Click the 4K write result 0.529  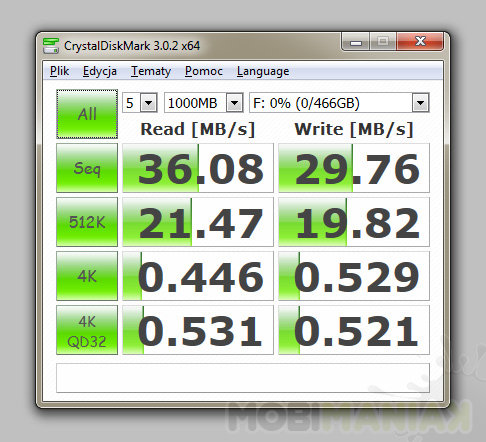(x=354, y=276)
